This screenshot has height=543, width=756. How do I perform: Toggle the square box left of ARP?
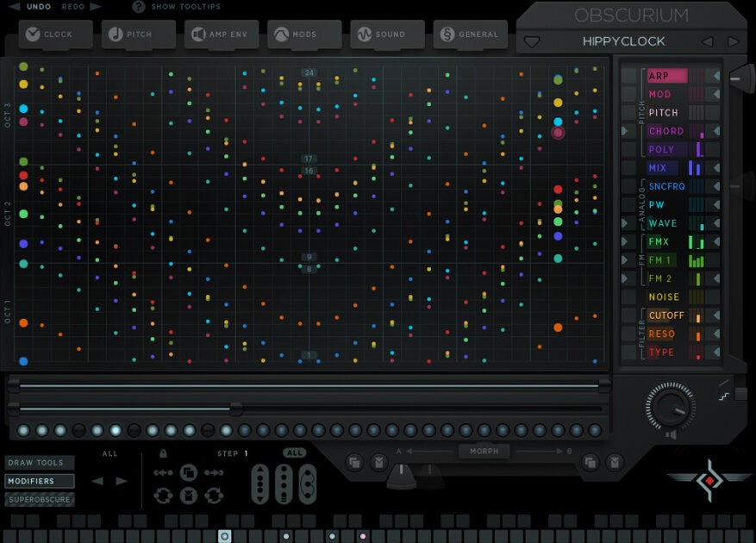click(x=628, y=76)
